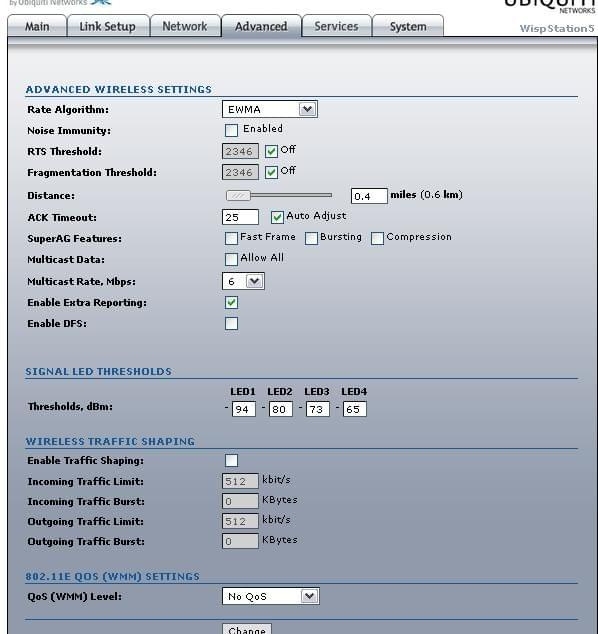Uncheck the RTS Threshold Off checkbox
598x634 pixels.
(x=271, y=151)
